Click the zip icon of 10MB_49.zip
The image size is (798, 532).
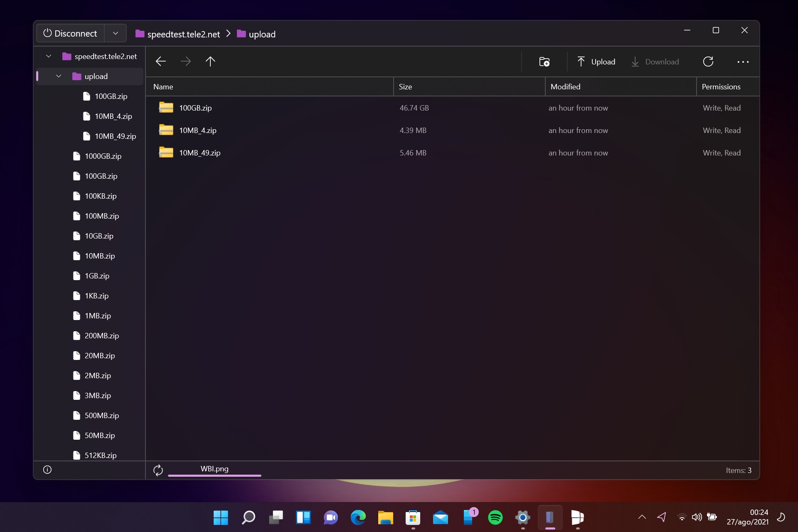(166, 153)
